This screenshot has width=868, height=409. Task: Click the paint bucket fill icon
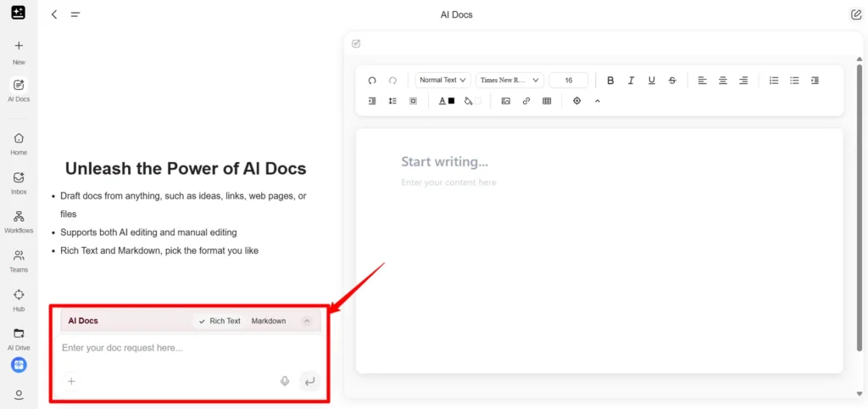click(468, 101)
